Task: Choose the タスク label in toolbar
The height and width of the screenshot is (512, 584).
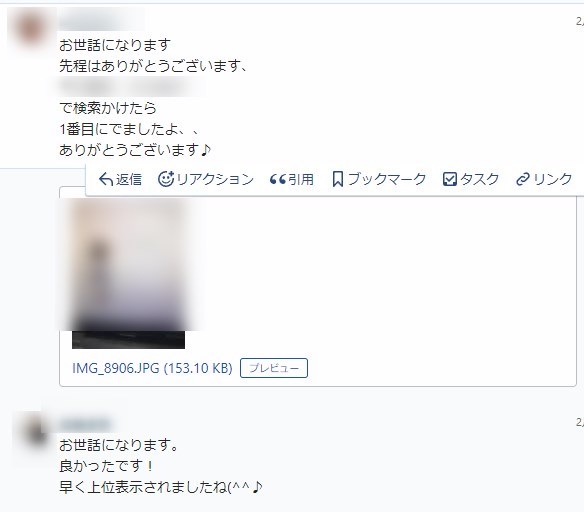Action: [479, 179]
